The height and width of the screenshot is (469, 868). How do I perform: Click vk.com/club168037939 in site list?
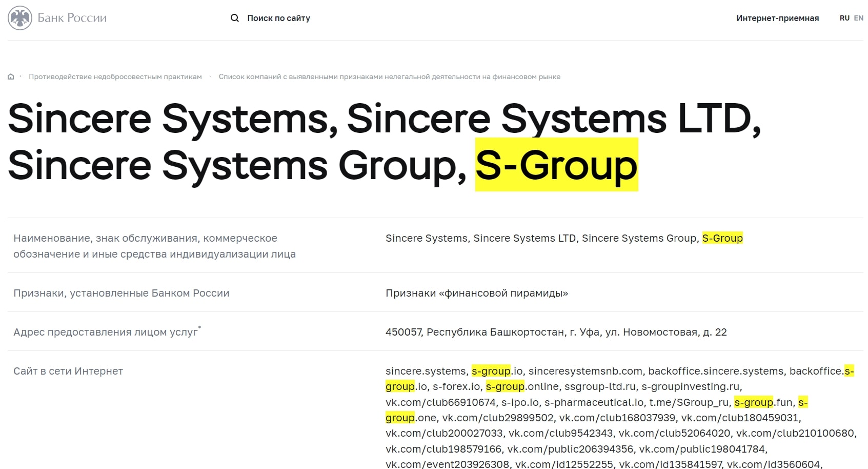tap(617, 418)
